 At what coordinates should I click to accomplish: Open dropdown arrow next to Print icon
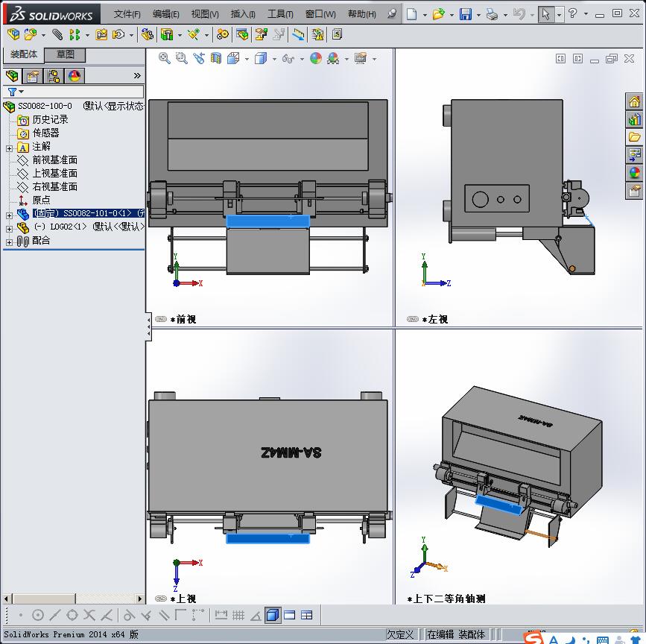click(x=505, y=15)
